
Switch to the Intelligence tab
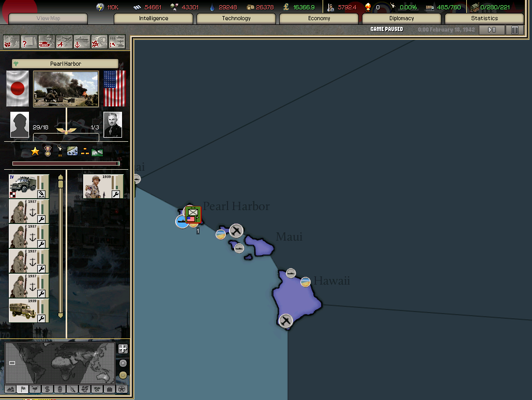coord(154,19)
